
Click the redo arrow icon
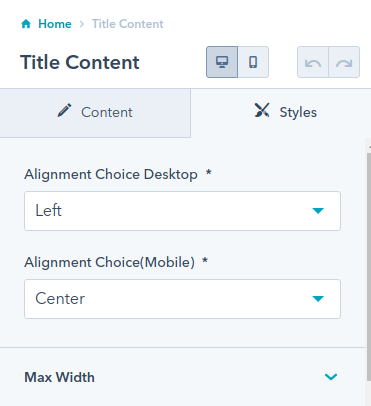point(344,62)
